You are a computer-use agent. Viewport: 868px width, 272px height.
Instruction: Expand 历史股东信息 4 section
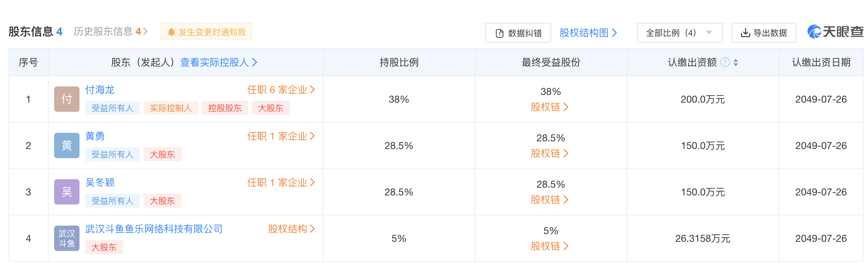(111, 32)
